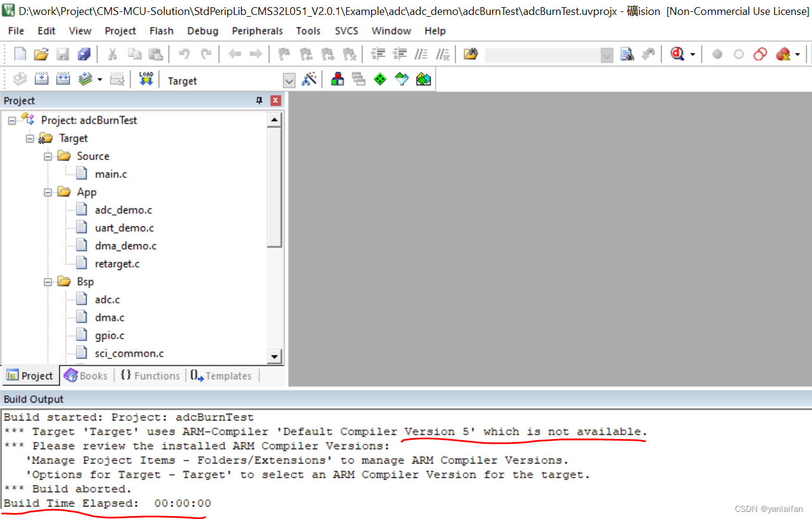The image size is (812, 519).
Task: Select adc_demo.c in project tree
Action: tap(123, 210)
